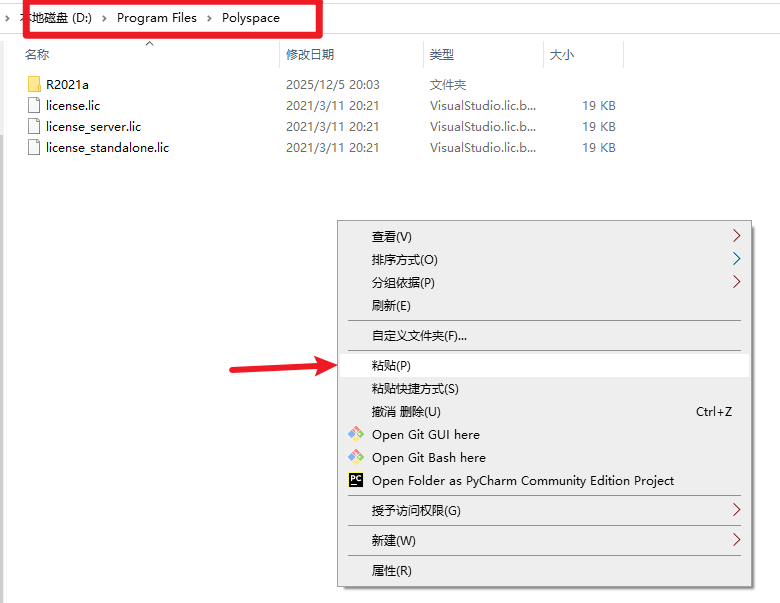Expand the 排序方式(O) submenu arrow
This screenshot has height=603, width=780.
coord(737,259)
